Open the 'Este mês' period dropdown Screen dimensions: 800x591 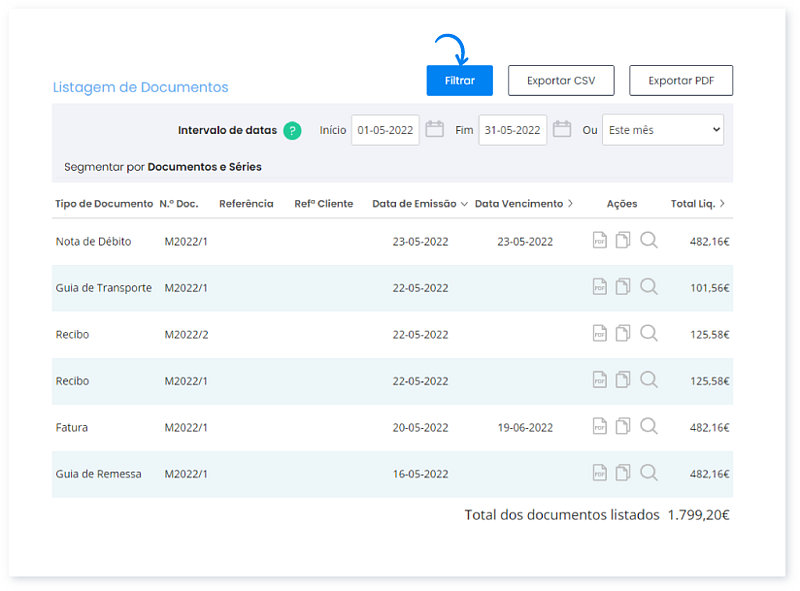[x=662, y=130]
